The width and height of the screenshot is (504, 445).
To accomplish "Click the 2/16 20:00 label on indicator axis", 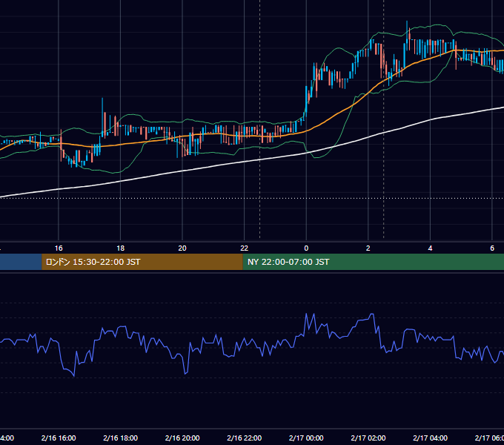I will tap(182, 438).
